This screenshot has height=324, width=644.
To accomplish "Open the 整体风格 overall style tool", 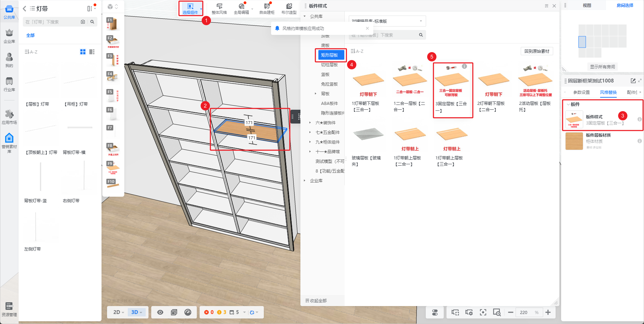I will [x=219, y=9].
